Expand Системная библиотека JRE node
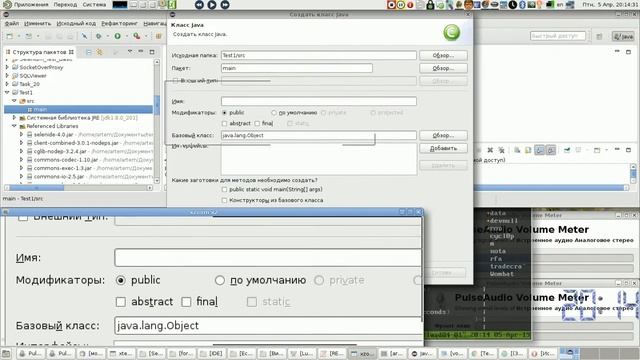Image resolution: width=640 pixels, height=360 pixels. [x=14, y=118]
